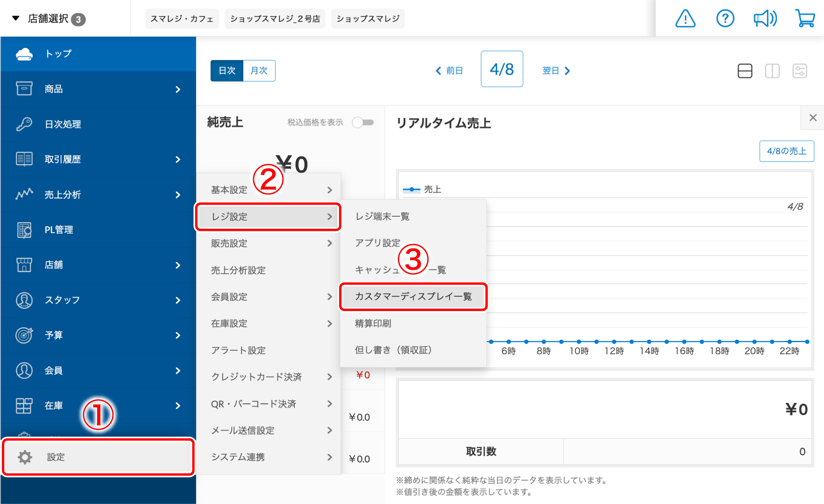824x504 pixels.
Task: Select the ショップスマレジ_2号店 store chip
Action: pyautogui.click(x=275, y=19)
